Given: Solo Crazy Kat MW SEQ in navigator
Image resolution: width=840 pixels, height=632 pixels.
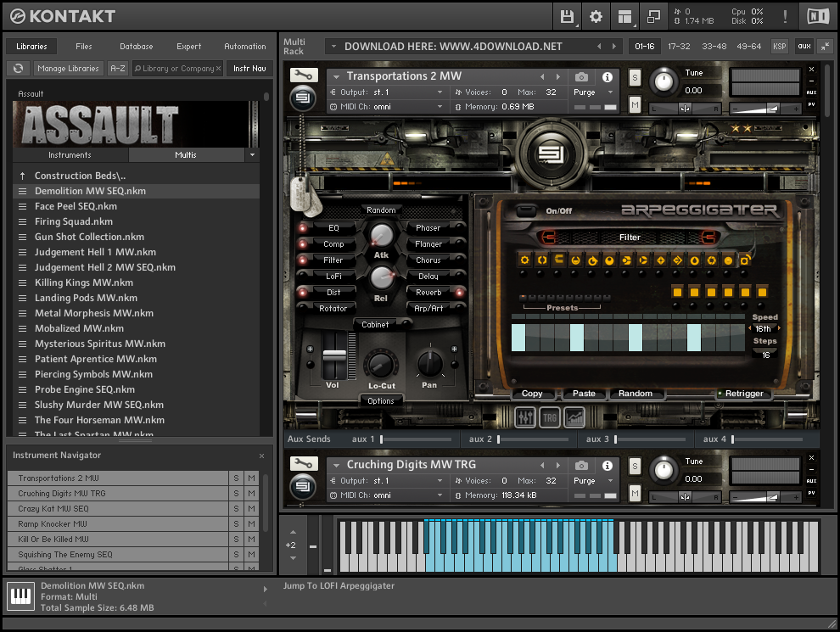Looking at the screenshot, I should click(x=236, y=509).
